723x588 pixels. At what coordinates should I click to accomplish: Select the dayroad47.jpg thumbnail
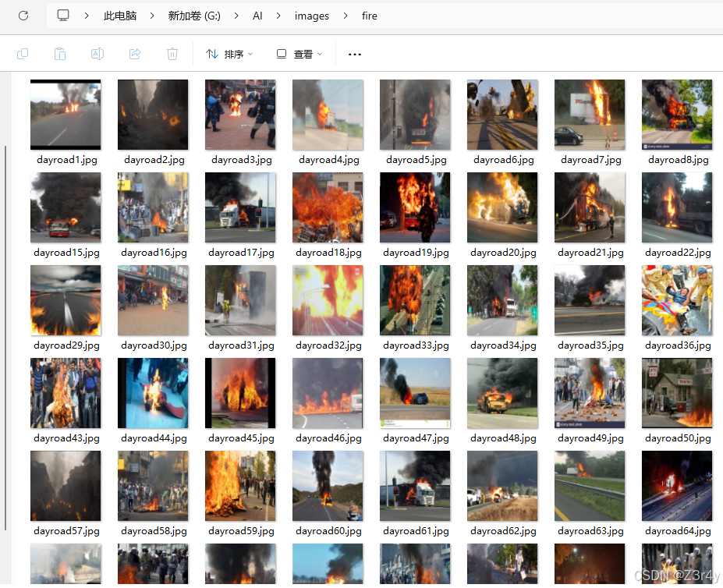coord(415,393)
